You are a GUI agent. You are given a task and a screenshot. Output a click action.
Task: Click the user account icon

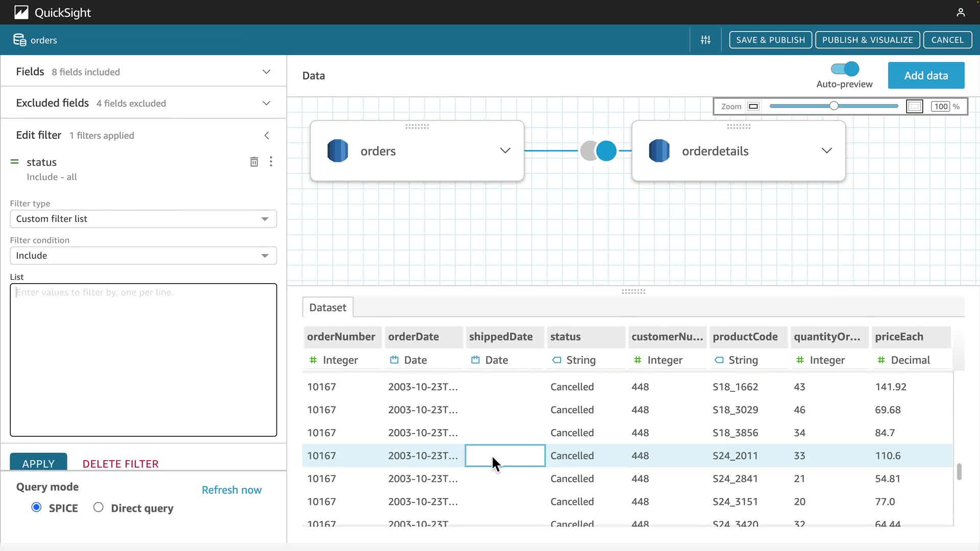click(961, 12)
